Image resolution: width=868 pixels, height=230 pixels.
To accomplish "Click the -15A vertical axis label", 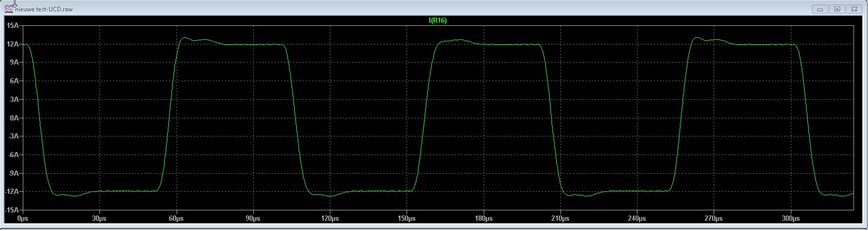I will click(12, 210).
